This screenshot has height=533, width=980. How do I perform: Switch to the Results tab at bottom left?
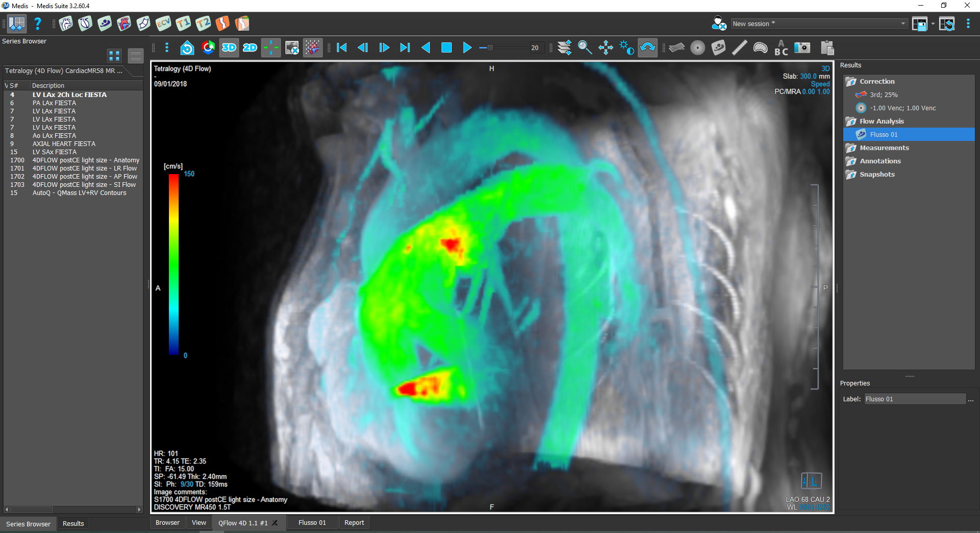click(x=73, y=523)
